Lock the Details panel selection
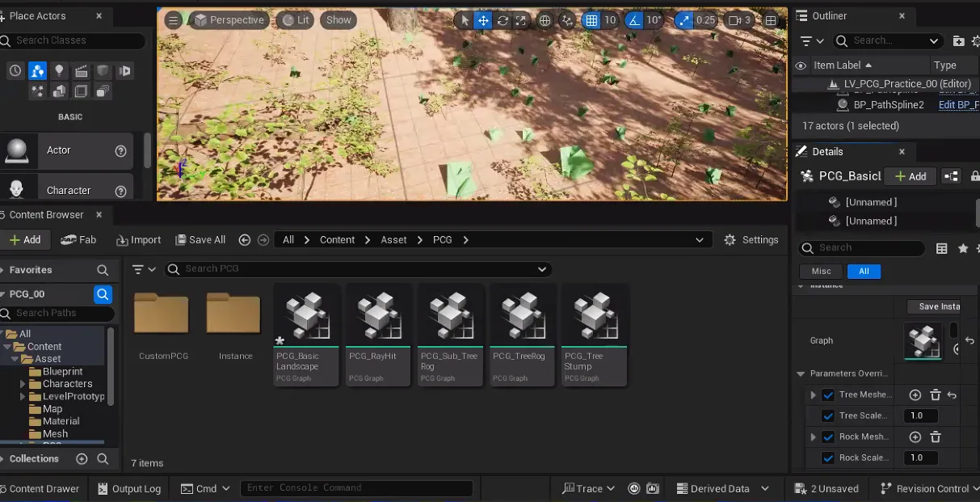980x502 pixels. (x=974, y=176)
